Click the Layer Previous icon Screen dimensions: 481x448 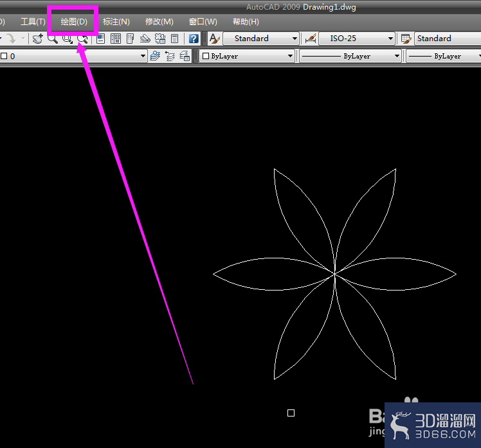pyautogui.click(x=170, y=56)
